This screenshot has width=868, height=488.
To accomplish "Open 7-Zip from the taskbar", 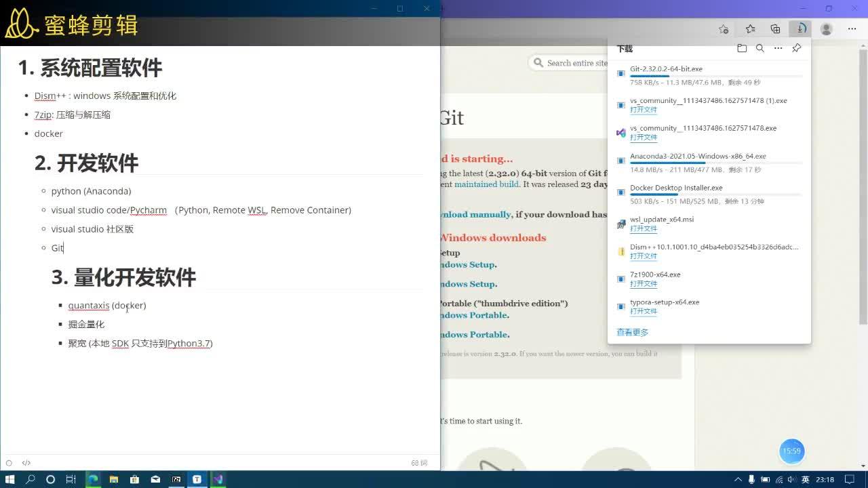I will point(176,479).
